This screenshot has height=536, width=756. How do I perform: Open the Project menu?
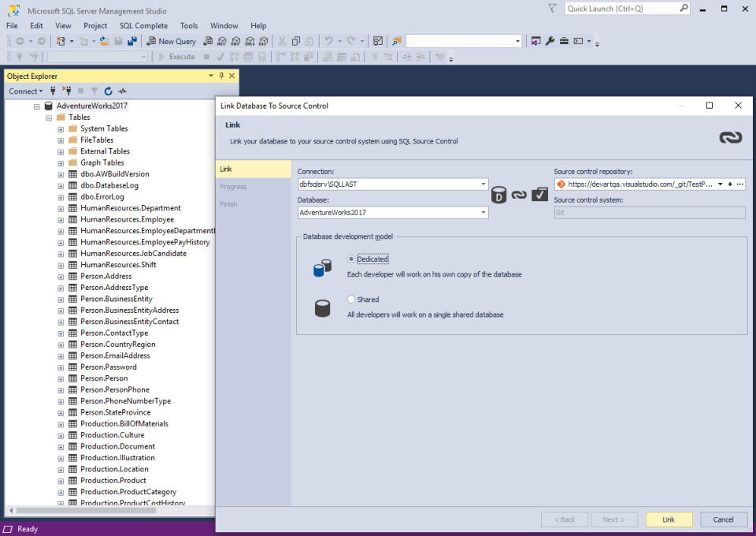[95, 25]
